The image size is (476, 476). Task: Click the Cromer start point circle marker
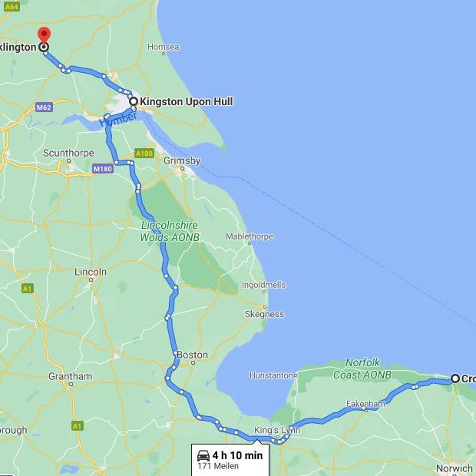pyautogui.click(x=455, y=378)
